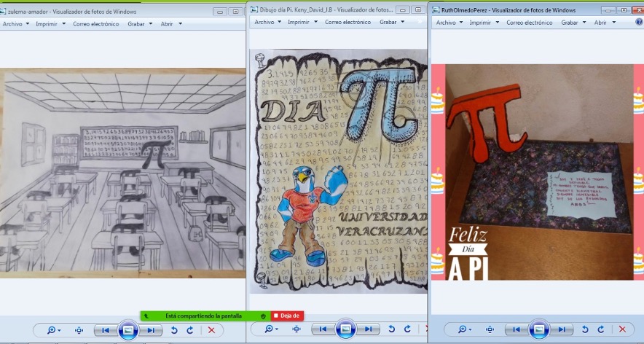This screenshot has height=344, width=644.
Task: Rotate the zulema-amador classroom drawing clockwise
Action: [190, 330]
